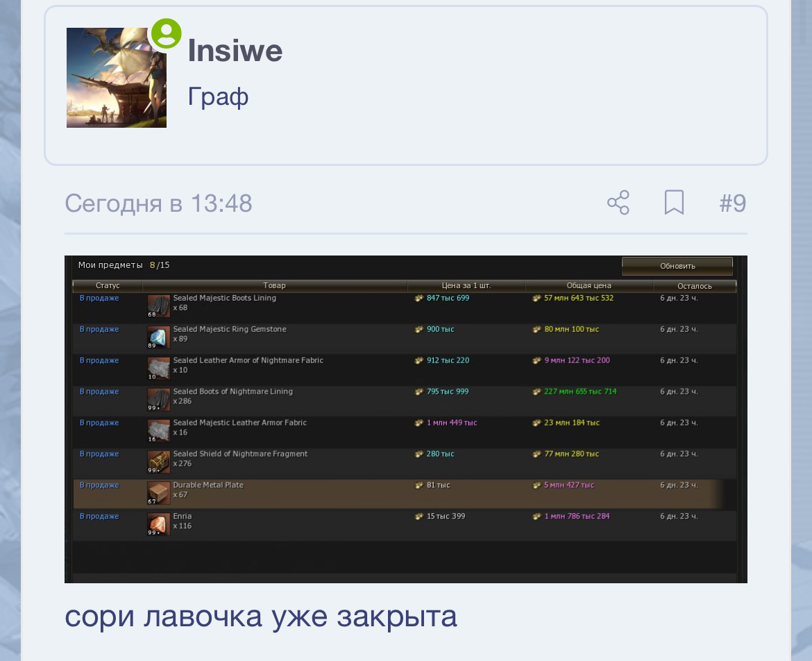Click the gold coin icon next to 847 тыс 699
This screenshot has width=812, height=661.
(418, 297)
